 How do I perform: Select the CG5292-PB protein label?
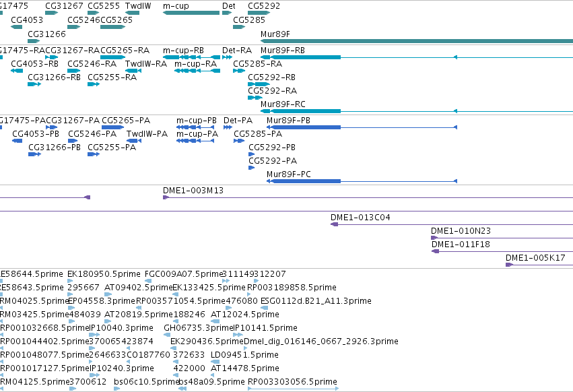coord(272,148)
